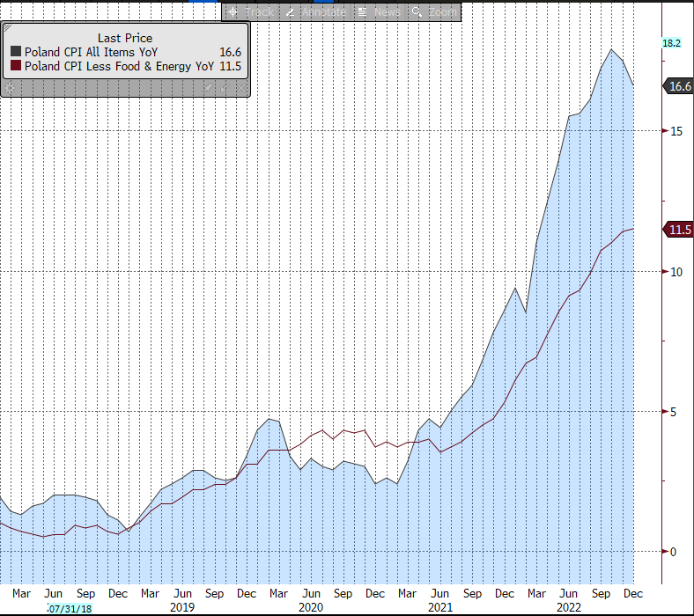Pin the legend box
694x616 pixels.
click(x=208, y=88)
